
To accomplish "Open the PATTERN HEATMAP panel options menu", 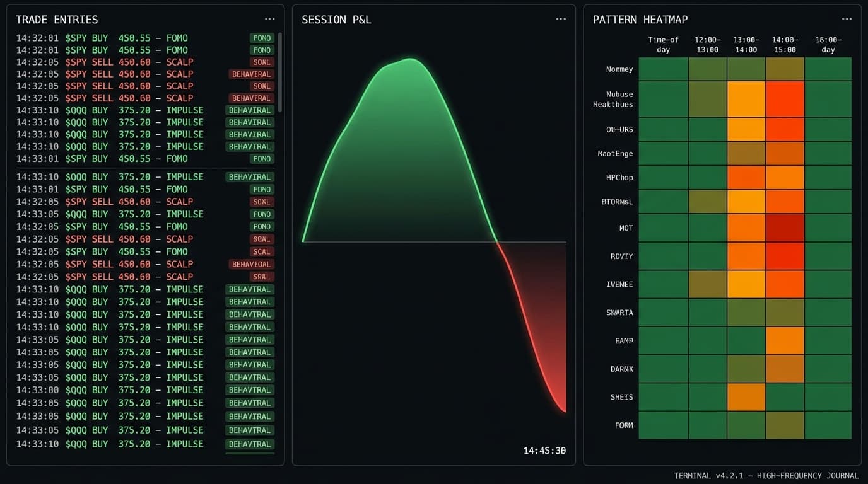I will click(x=848, y=19).
